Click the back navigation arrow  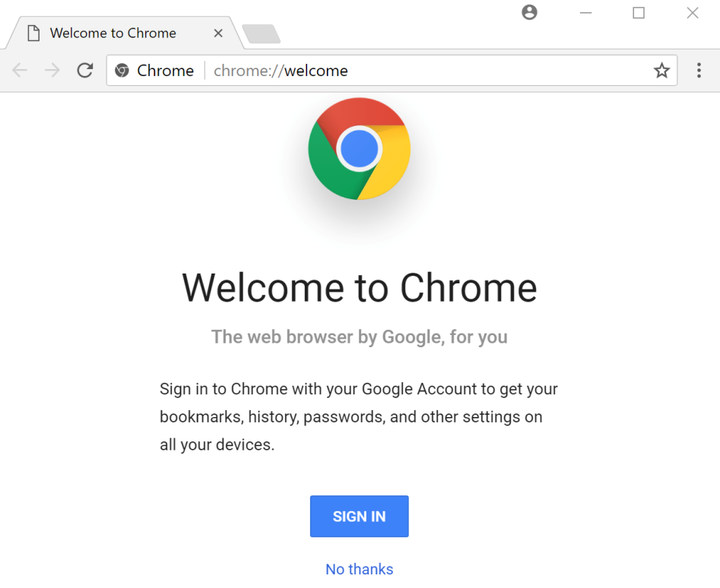tap(20, 71)
